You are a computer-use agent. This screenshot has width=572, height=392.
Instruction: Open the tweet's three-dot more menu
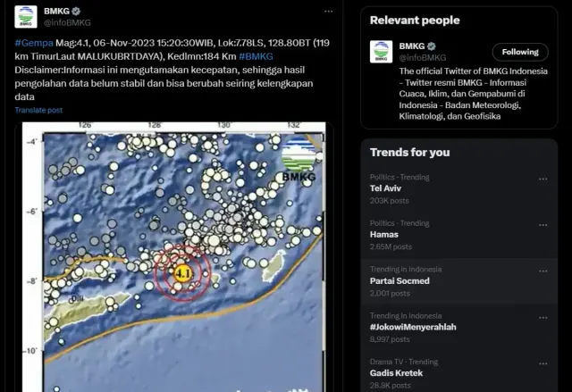[x=328, y=12]
